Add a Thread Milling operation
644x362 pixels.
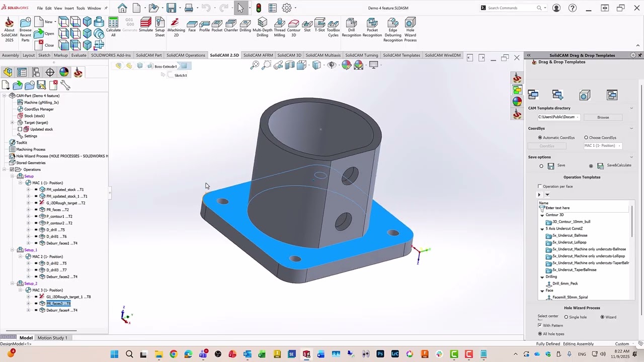[280, 27]
